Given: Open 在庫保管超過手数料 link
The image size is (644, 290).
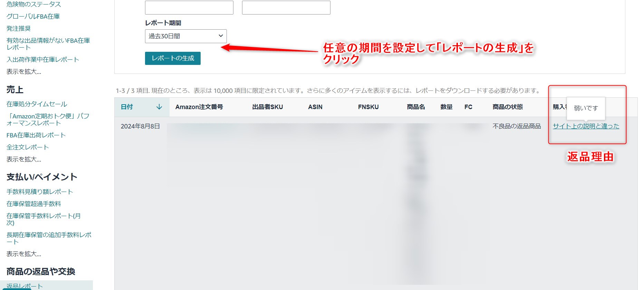Looking at the screenshot, I should pyautogui.click(x=34, y=204).
